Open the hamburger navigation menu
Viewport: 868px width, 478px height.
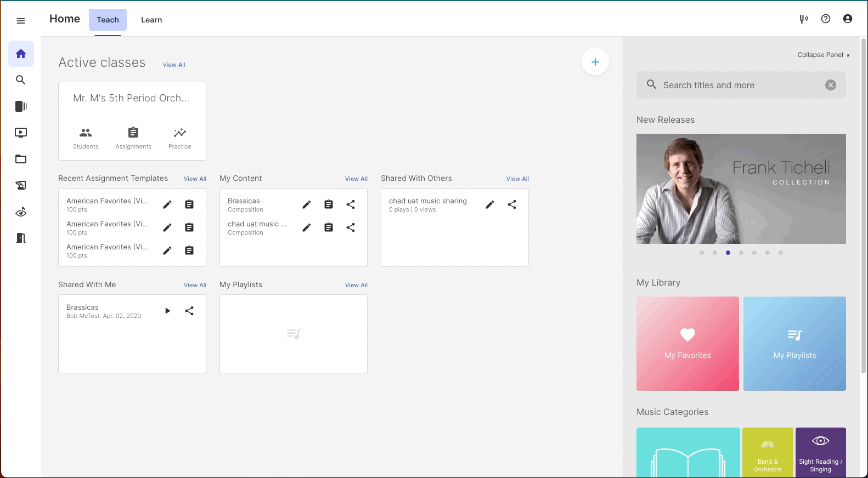21,21
